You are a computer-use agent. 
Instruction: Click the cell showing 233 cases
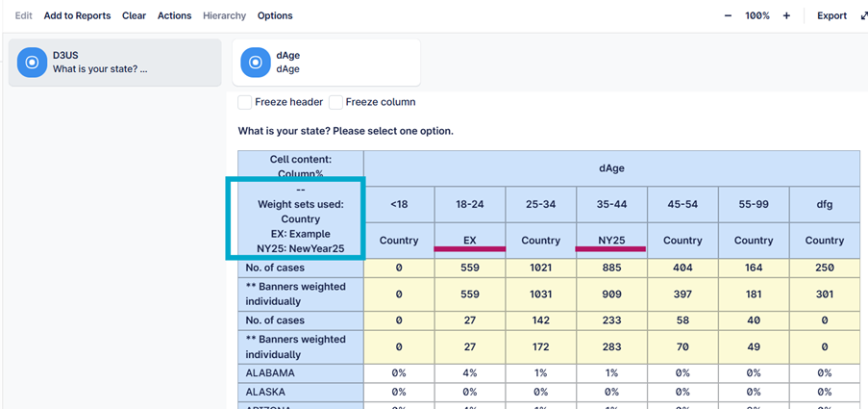(611, 320)
